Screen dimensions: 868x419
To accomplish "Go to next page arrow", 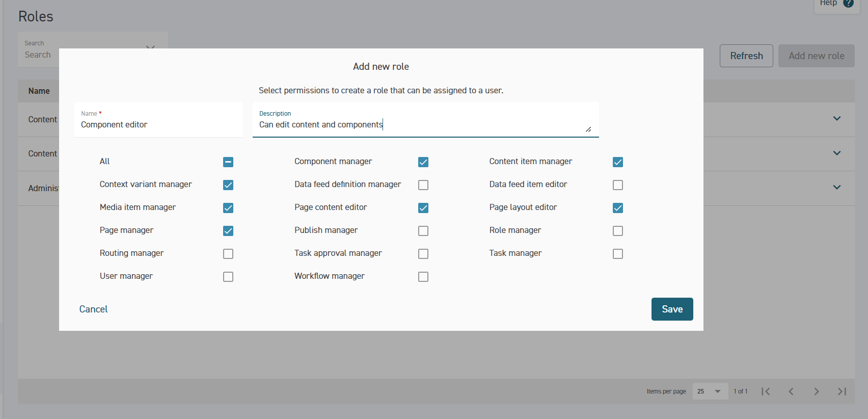I will [x=817, y=391].
